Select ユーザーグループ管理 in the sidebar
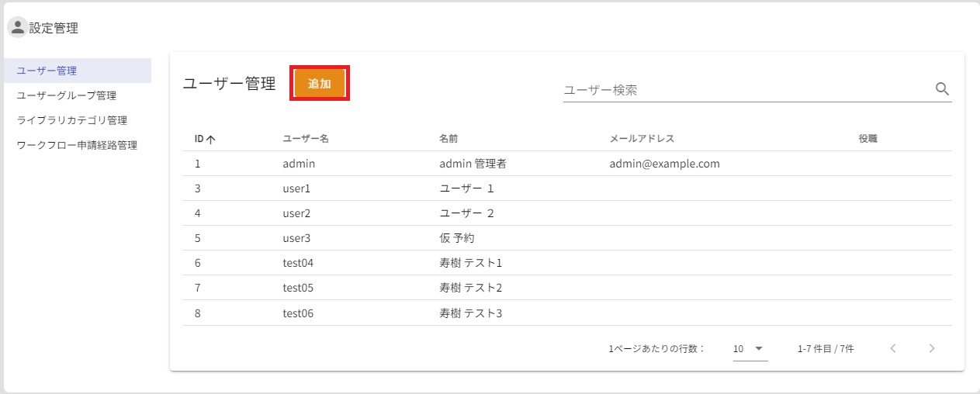The image size is (980, 394). pyautogui.click(x=66, y=95)
